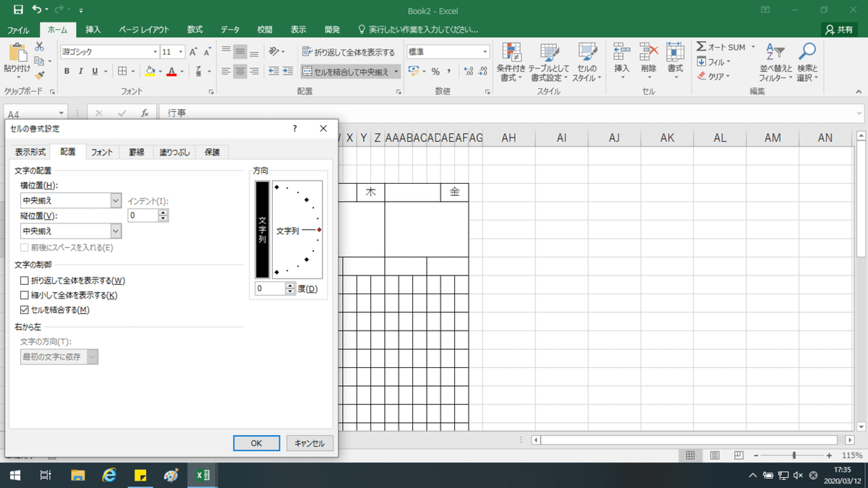Apply Underline formatting
This screenshot has height=488, width=868.
tap(95, 71)
